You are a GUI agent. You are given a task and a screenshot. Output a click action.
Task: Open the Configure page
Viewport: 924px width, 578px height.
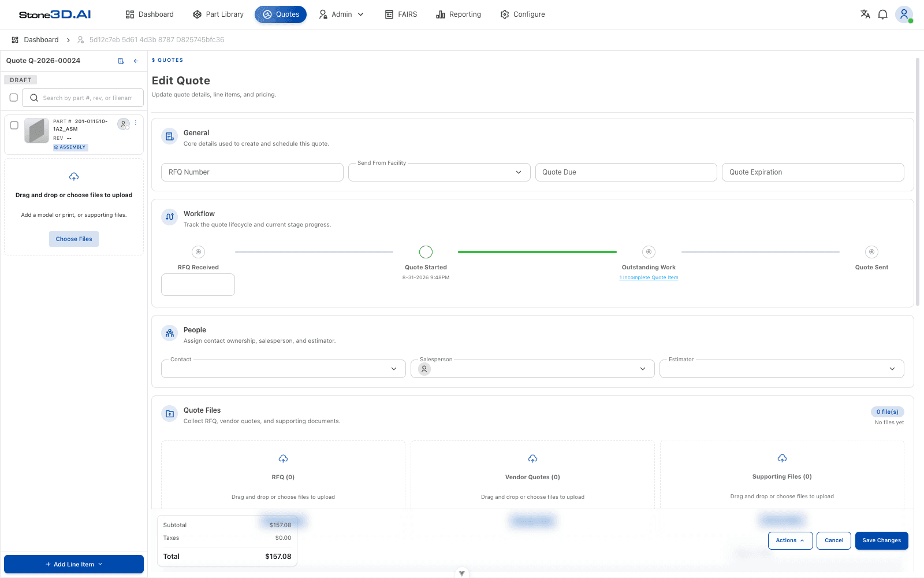(523, 14)
